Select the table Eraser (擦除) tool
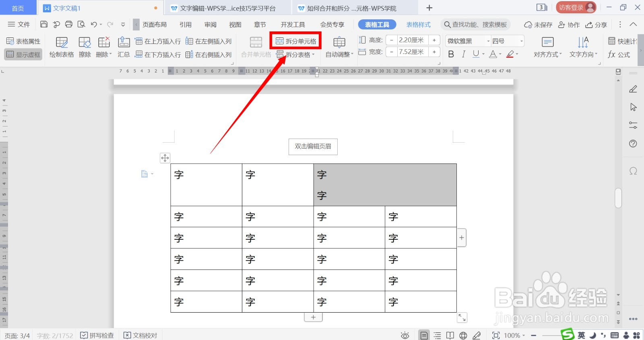644x340 pixels. click(x=85, y=48)
